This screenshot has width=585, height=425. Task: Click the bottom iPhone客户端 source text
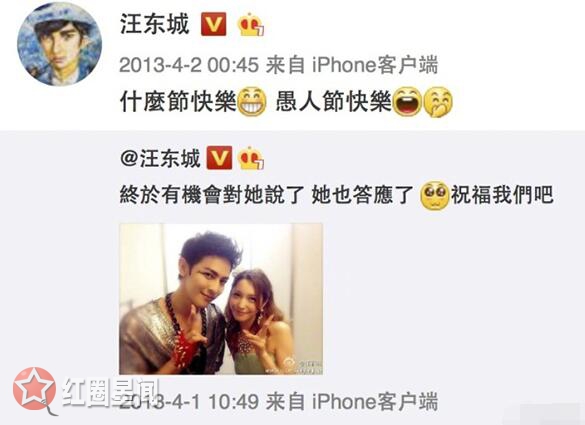pyautogui.click(x=375, y=401)
